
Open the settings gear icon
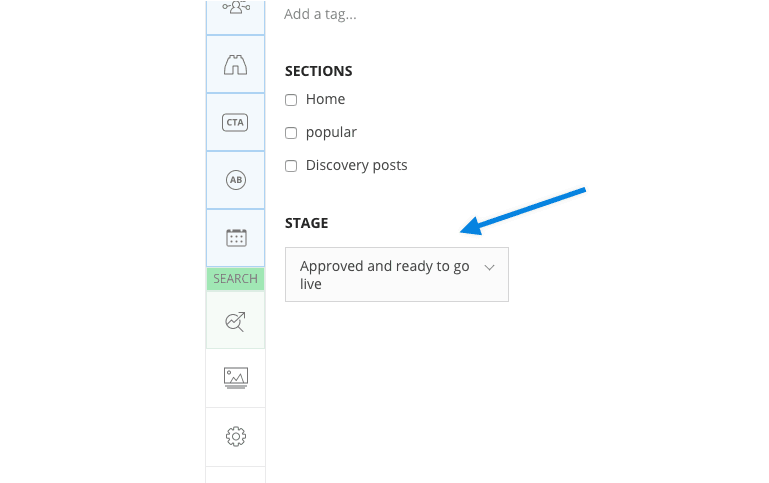point(236,437)
